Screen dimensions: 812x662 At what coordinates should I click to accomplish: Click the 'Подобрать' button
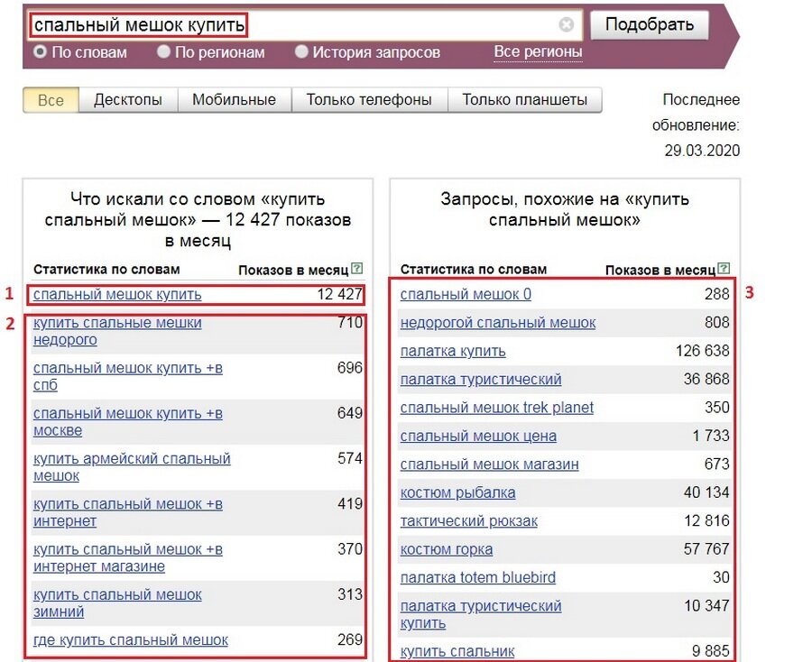(x=650, y=24)
